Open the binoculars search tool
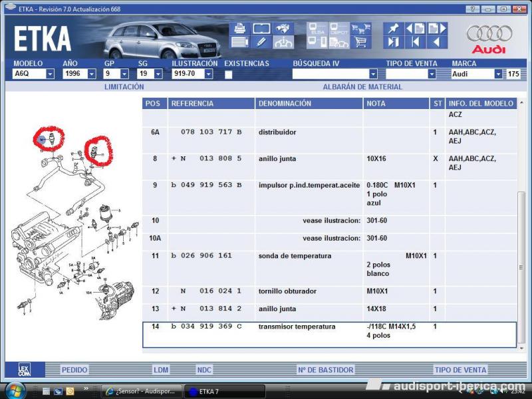The image size is (532, 399). [x=283, y=29]
